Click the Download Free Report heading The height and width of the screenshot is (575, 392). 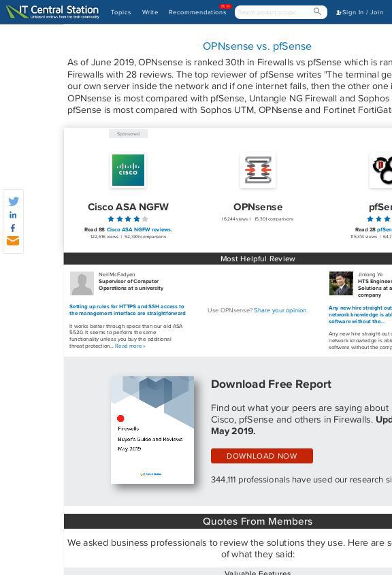coord(271,384)
